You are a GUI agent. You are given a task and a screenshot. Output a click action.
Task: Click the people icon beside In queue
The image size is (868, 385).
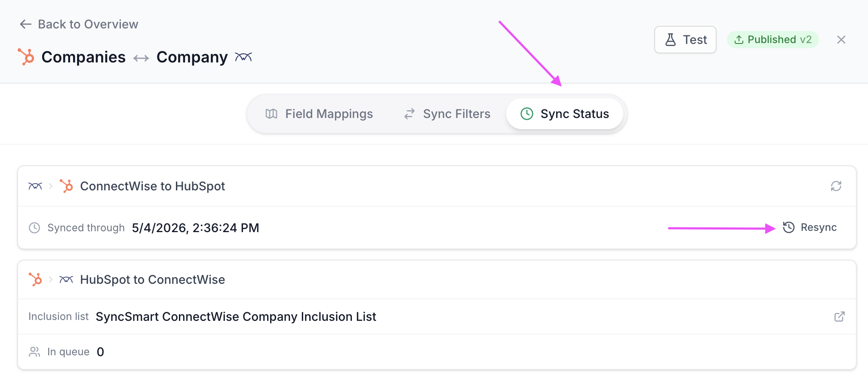tap(34, 352)
